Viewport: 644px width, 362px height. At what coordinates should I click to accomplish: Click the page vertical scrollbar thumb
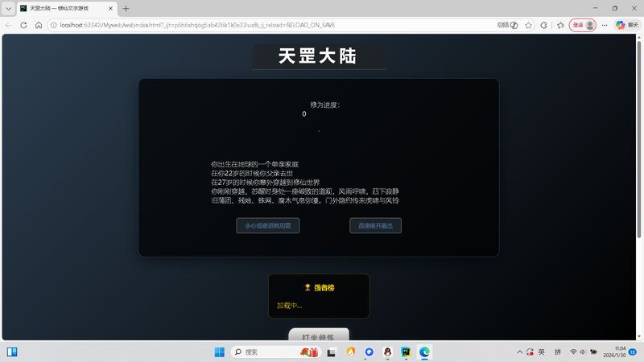(x=638, y=138)
